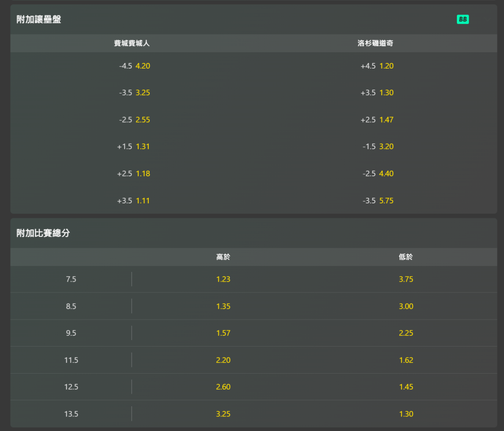Viewport: 504px width, 431px height.
Task: Choose over 9.5 total at 1.57
Action: (x=223, y=333)
